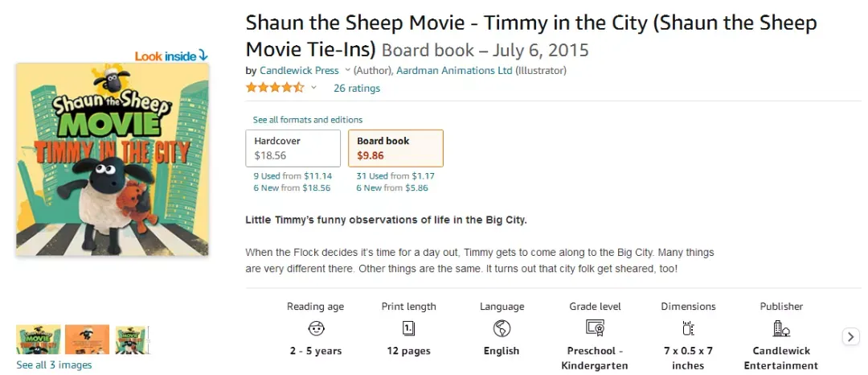Click the Print length page icon

[408, 328]
